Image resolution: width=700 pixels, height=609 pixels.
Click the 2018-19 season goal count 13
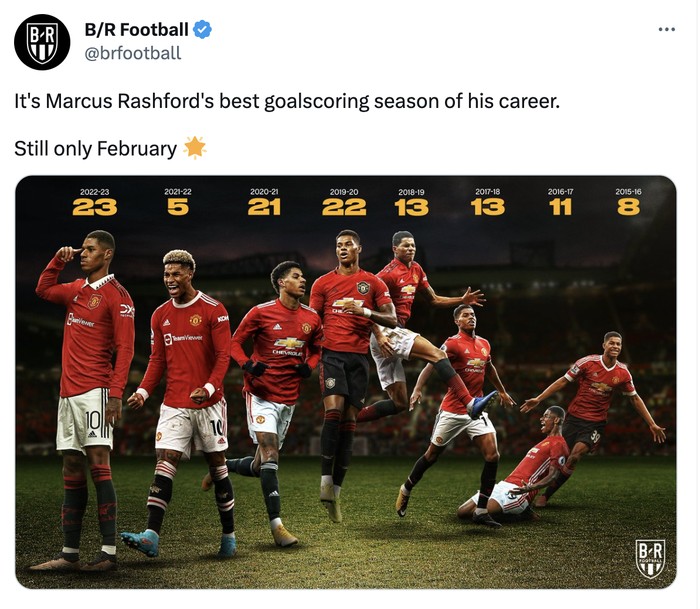click(x=411, y=207)
